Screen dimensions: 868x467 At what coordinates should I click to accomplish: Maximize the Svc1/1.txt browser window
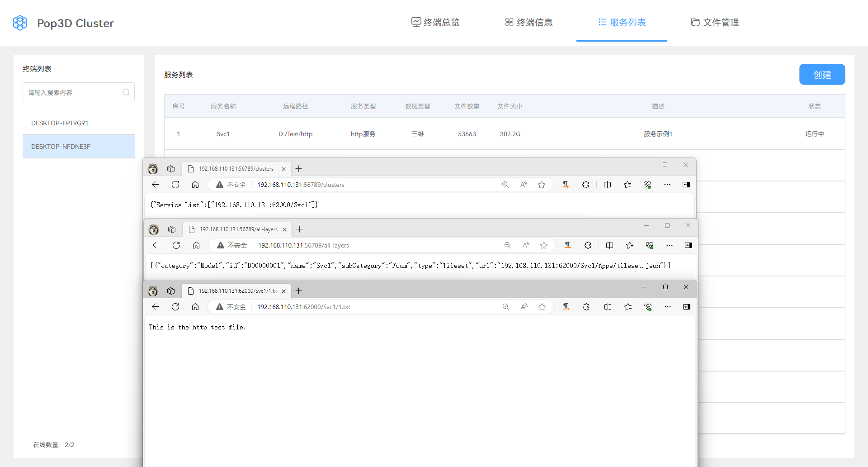pos(665,287)
